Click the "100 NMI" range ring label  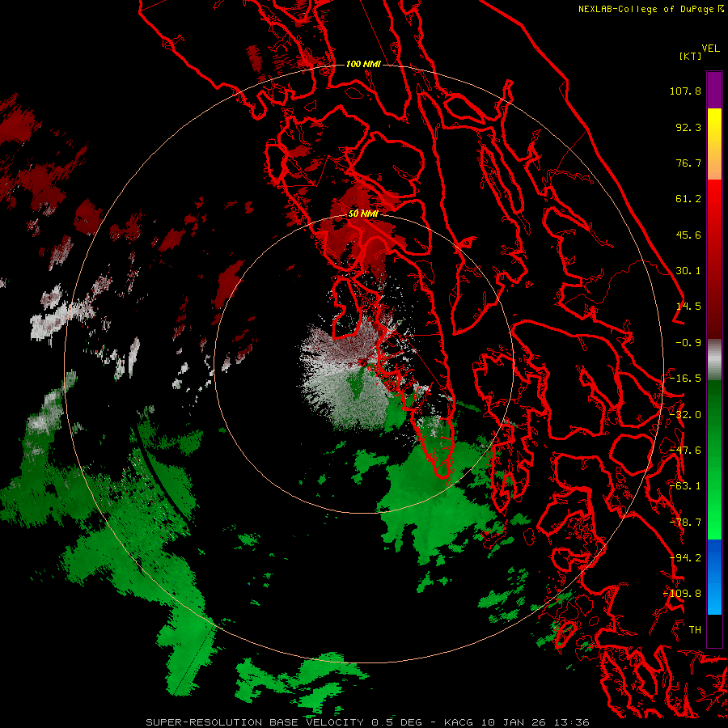pos(363,64)
